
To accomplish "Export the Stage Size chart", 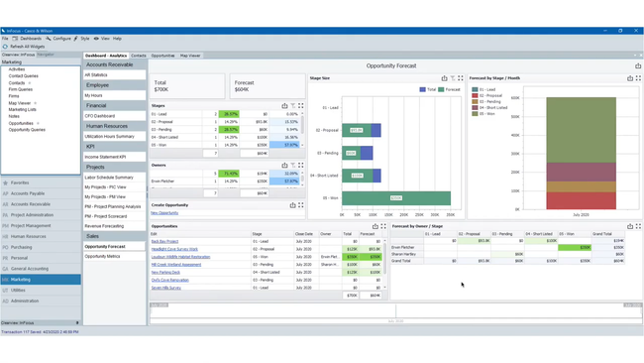I will [444, 78].
